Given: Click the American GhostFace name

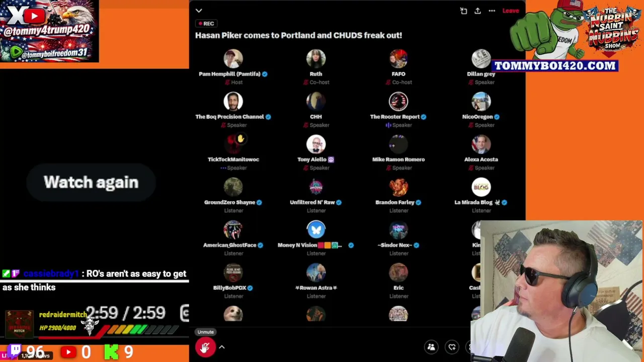Looking at the screenshot, I should tap(229, 245).
